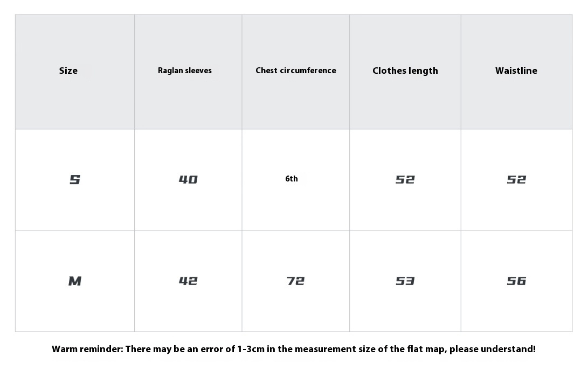Click the Waistline column header
The height and width of the screenshot is (378, 588).
pyautogui.click(x=516, y=71)
